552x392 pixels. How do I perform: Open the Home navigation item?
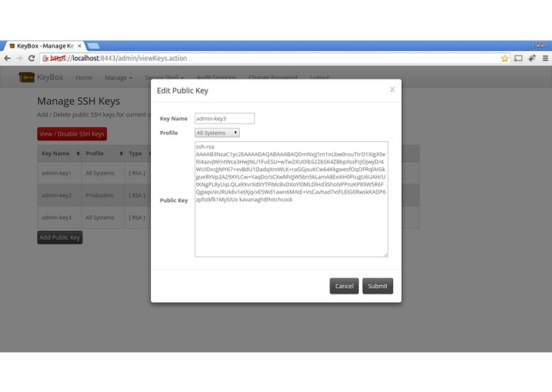83,78
